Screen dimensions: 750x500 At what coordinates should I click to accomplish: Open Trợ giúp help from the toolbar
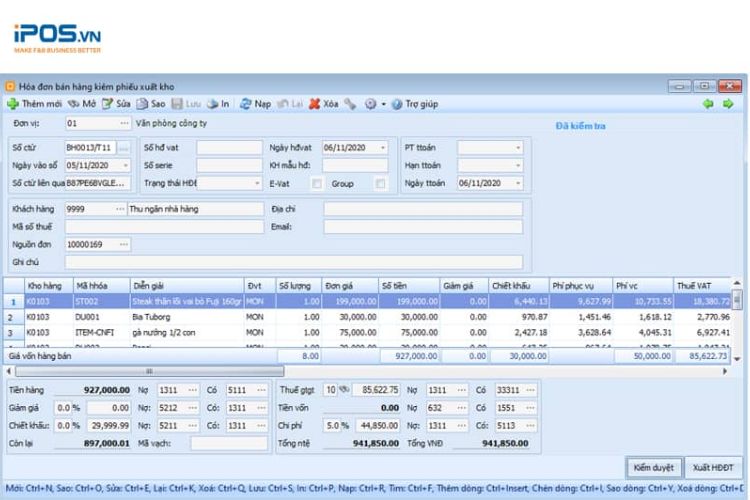coord(397,103)
